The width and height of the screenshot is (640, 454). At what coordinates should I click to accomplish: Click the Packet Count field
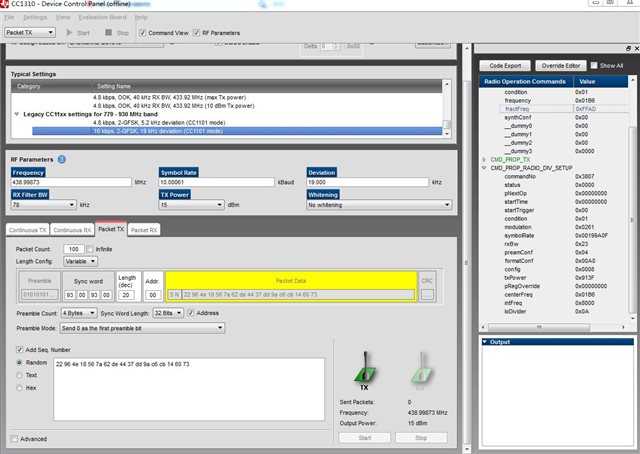tap(74, 249)
